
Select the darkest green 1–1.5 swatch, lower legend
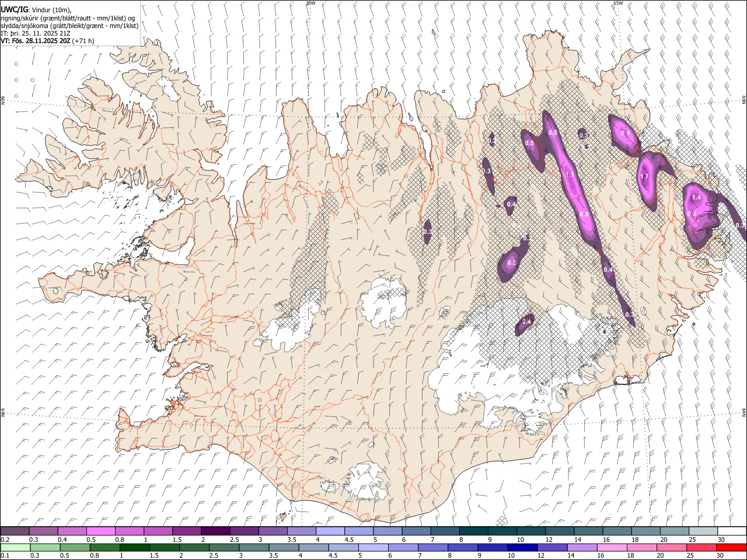(x=134, y=547)
